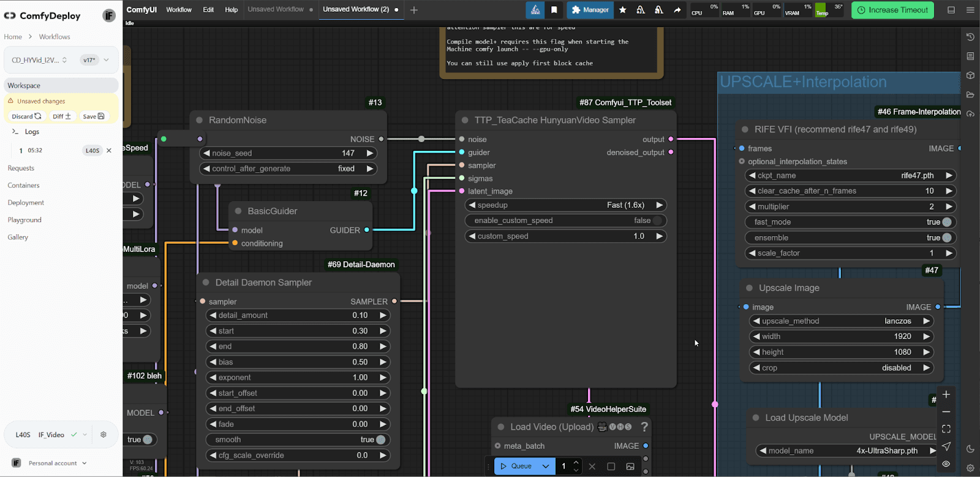
Task: Switch to dark mode moon icon
Action: pyautogui.click(x=970, y=449)
